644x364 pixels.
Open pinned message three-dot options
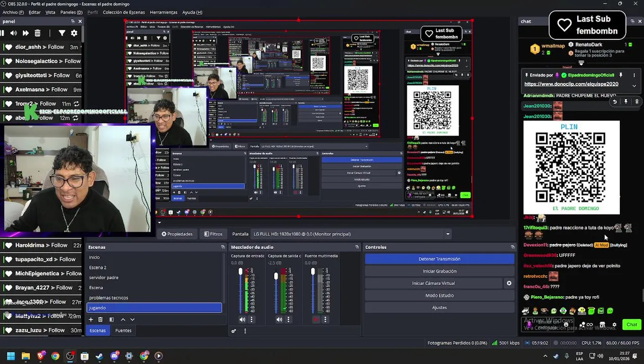pos(634,75)
